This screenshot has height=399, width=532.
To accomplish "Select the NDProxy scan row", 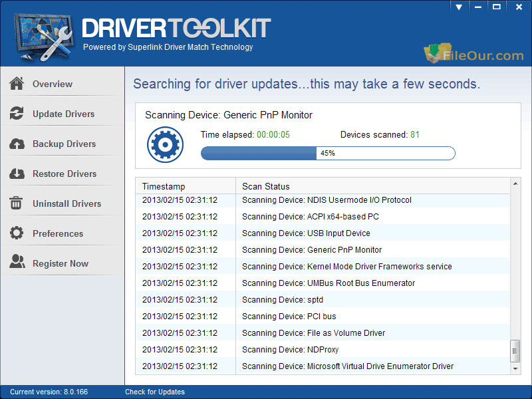I will pyautogui.click(x=323, y=350).
